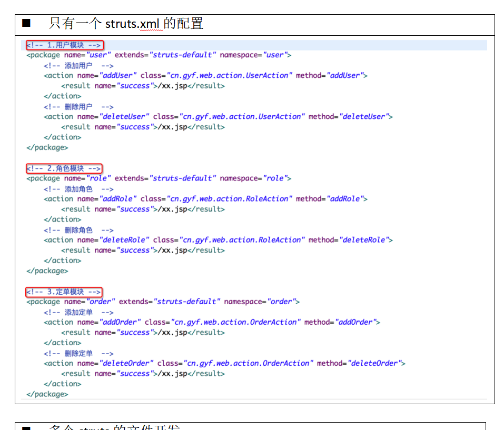504x430 pixels.
Task: Click the package name value "order"
Action: point(101,302)
